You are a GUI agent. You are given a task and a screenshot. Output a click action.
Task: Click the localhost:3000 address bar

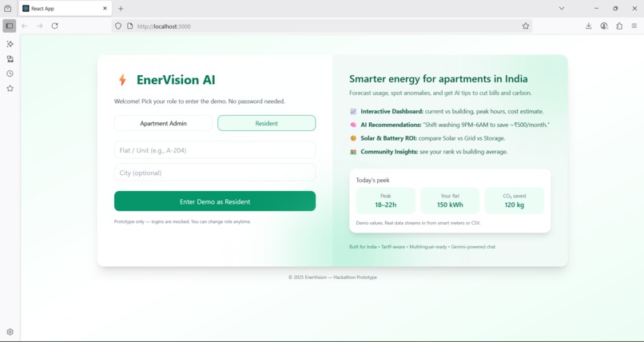321,26
